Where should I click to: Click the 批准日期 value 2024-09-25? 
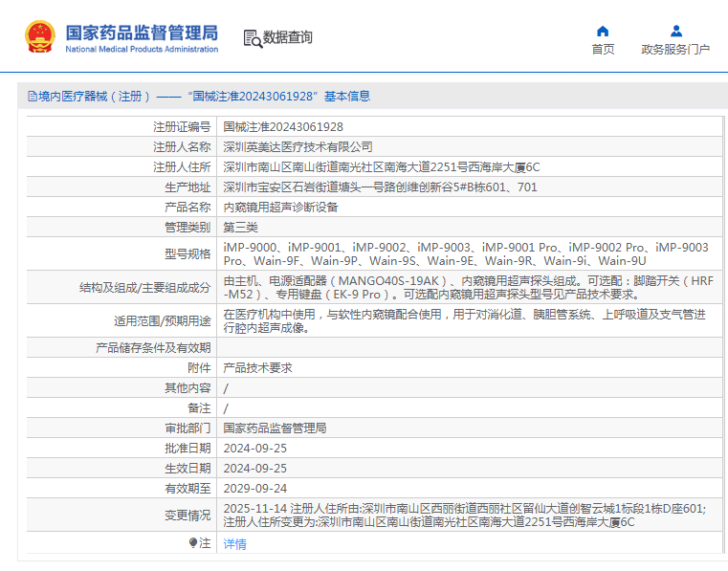[x=254, y=448]
